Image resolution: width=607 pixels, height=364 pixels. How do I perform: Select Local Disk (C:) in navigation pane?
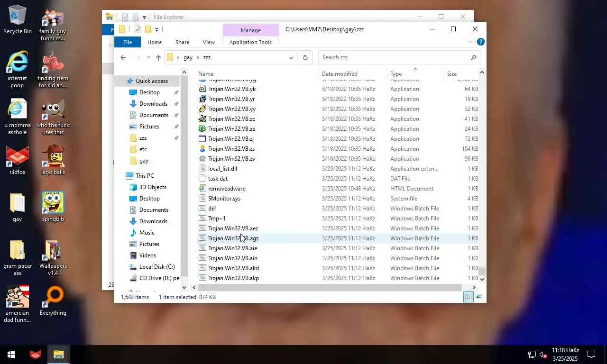coord(157,267)
